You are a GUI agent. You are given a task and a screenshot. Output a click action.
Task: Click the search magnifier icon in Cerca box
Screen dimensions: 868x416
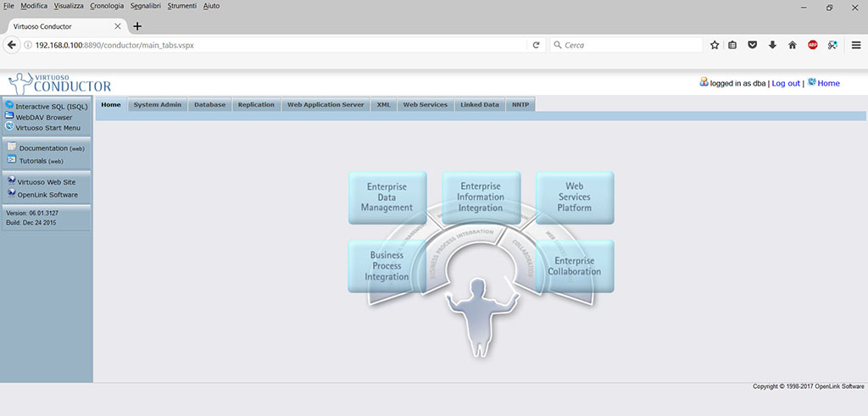558,46
